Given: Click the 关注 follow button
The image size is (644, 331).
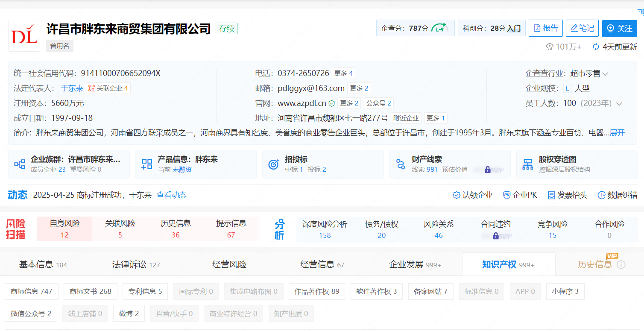Looking at the screenshot, I should coord(620,28).
